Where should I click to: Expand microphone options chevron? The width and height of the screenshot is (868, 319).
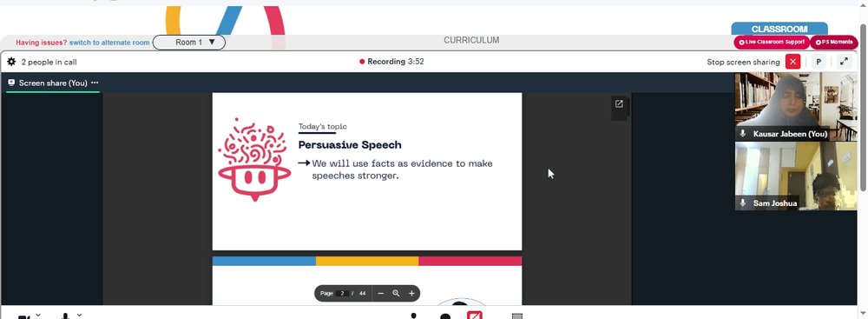80,316
